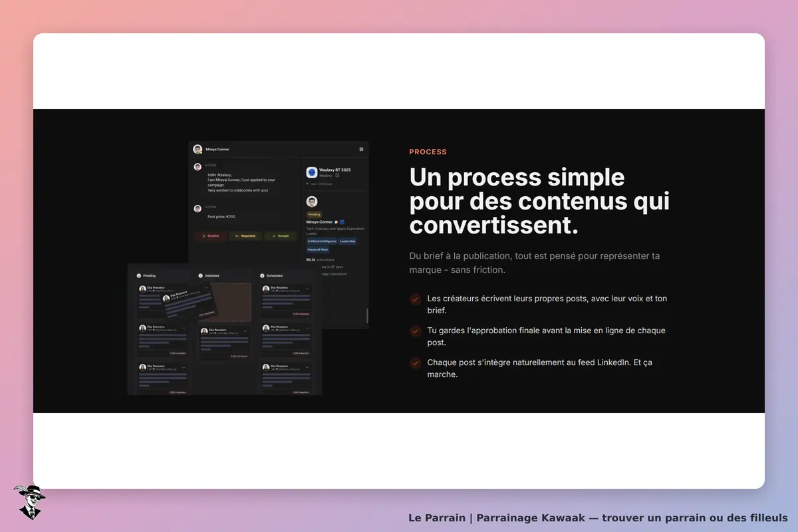Screen dimensions: 798x532
Task: Toggle the side panel icon in the chat header
Action: [x=361, y=149]
